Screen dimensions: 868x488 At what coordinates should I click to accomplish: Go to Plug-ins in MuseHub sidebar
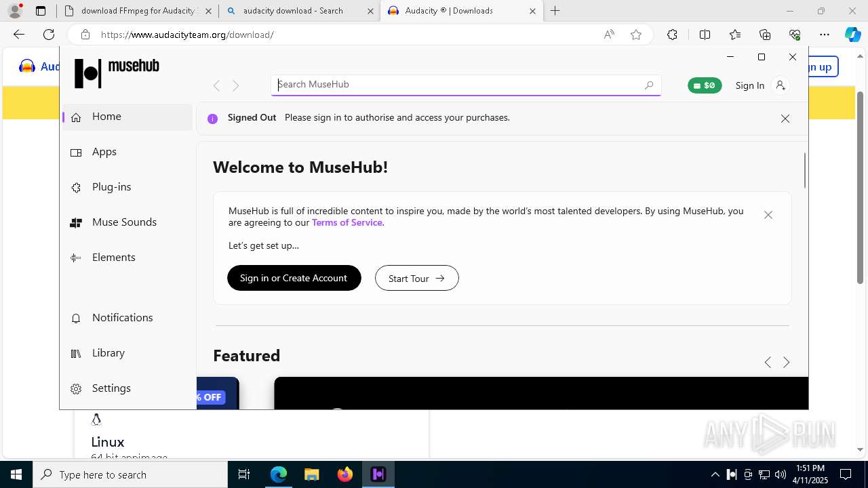(x=127, y=187)
